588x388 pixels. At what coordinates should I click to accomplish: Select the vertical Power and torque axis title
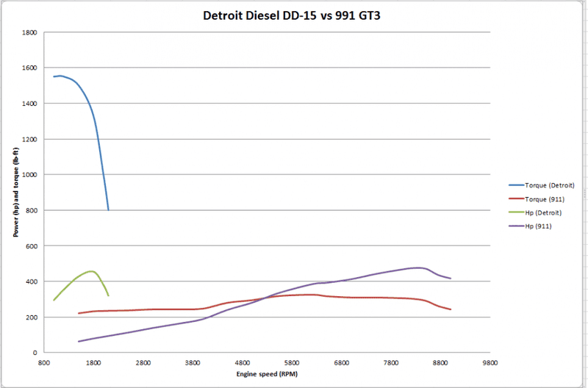[x=15, y=193]
